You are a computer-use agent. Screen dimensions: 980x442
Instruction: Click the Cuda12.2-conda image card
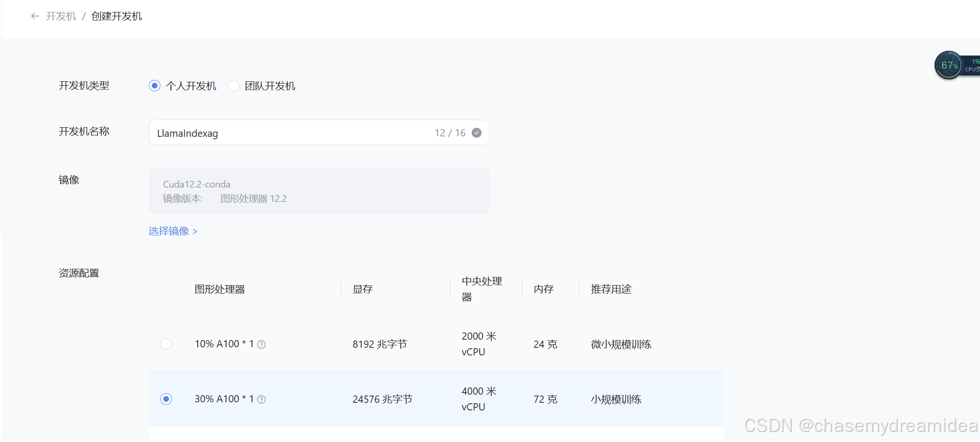click(319, 190)
